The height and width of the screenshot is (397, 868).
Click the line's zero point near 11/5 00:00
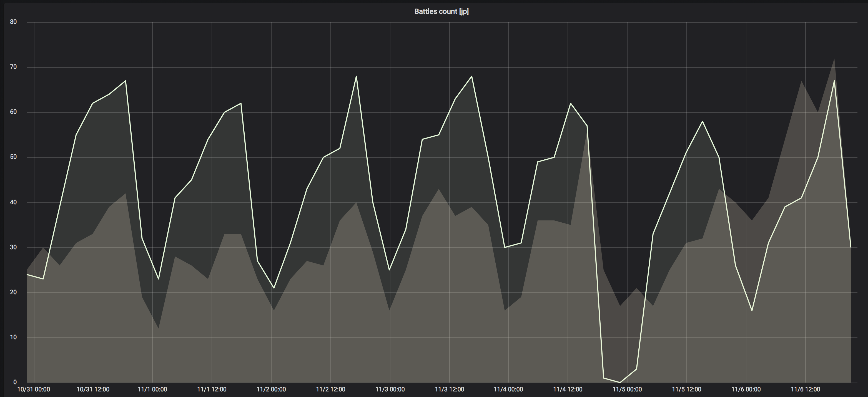[620, 382]
